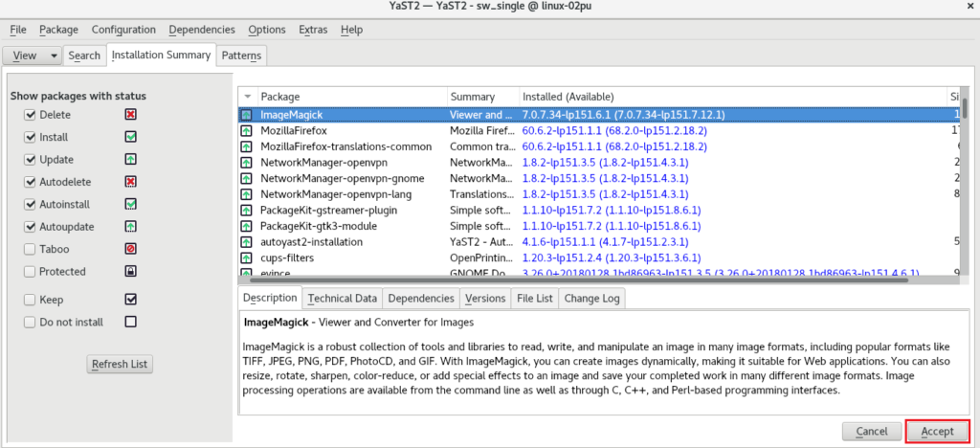Image resolution: width=980 pixels, height=448 pixels.
Task: Click the Cancel button
Action: [x=872, y=431]
